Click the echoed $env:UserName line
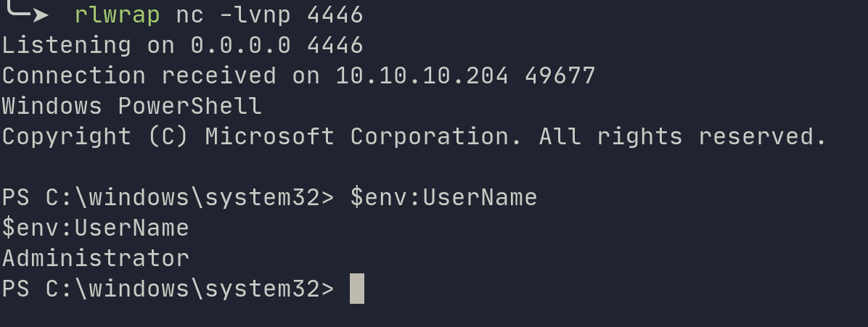The height and width of the screenshot is (327, 868). pos(95,228)
